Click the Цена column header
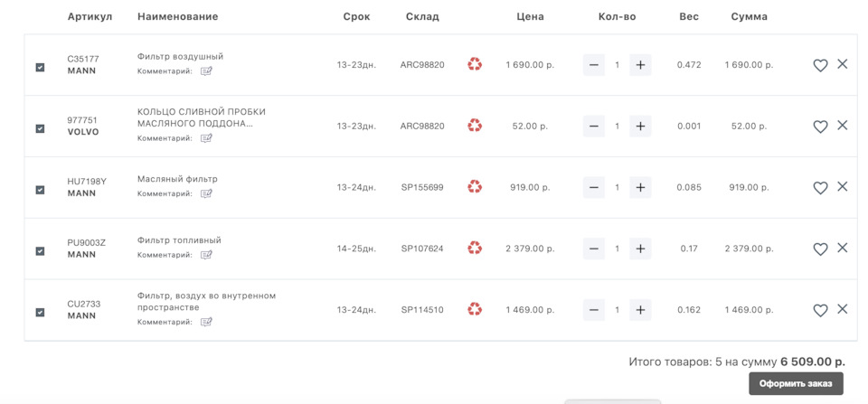Screen dimensions: 868x404 coord(530,16)
